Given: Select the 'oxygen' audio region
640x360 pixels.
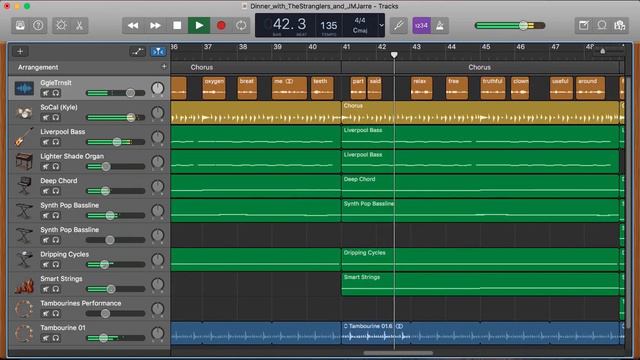Looking at the screenshot, I should coord(214,88).
